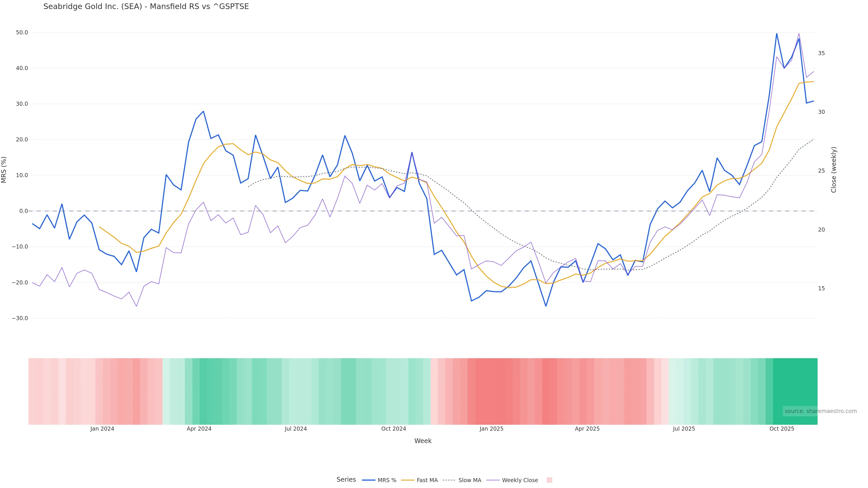Click the 50.0 left-axis tick label
Screen dimensions: 868x488
pyautogui.click(x=22, y=33)
